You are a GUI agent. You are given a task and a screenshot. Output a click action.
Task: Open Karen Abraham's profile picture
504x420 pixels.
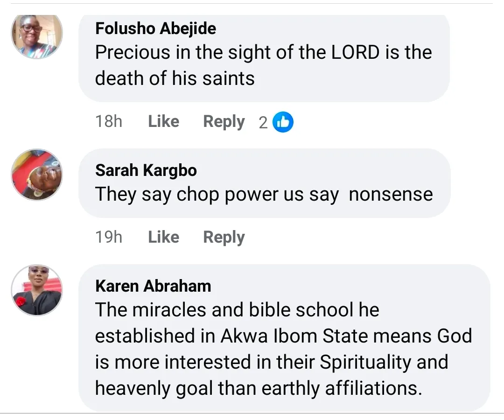(x=37, y=290)
